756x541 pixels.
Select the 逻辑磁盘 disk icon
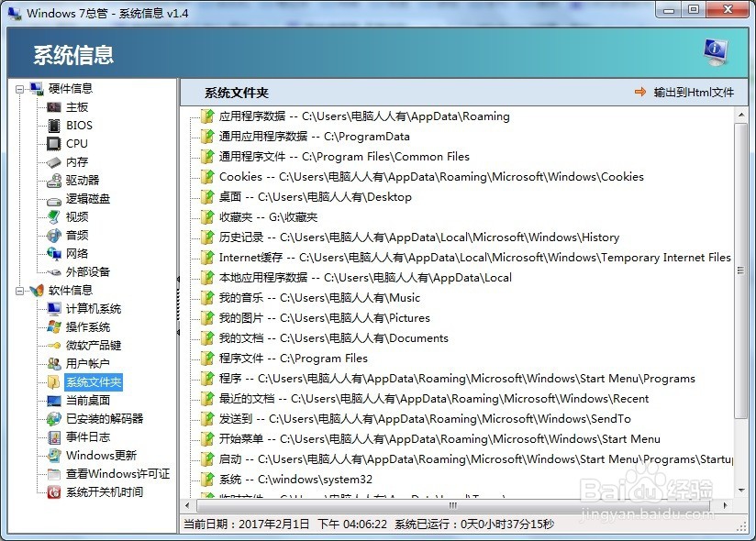(x=54, y=200)
